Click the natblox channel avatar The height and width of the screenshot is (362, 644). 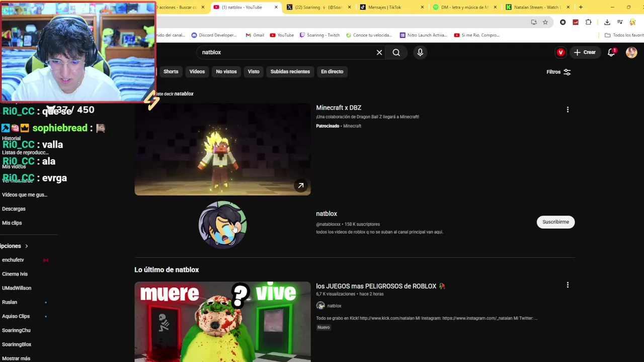coord(222,224)
